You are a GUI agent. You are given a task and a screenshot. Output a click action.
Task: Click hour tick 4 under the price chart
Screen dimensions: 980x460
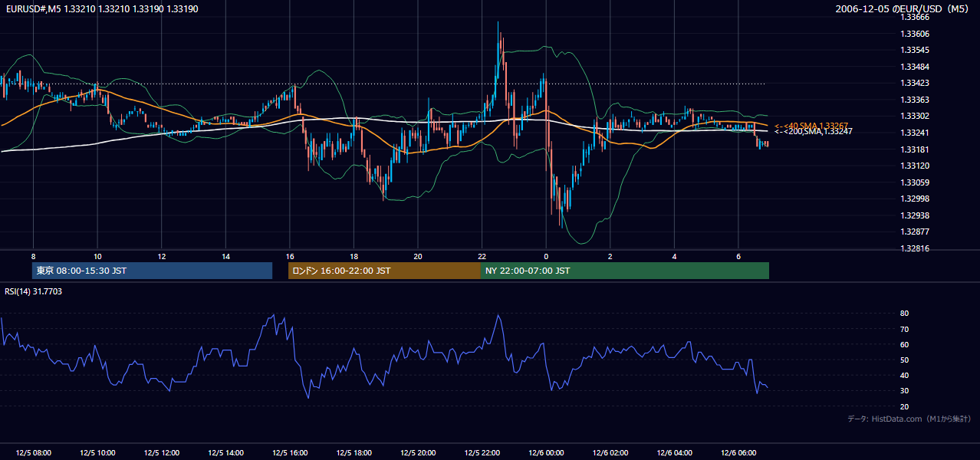[674, 256]
